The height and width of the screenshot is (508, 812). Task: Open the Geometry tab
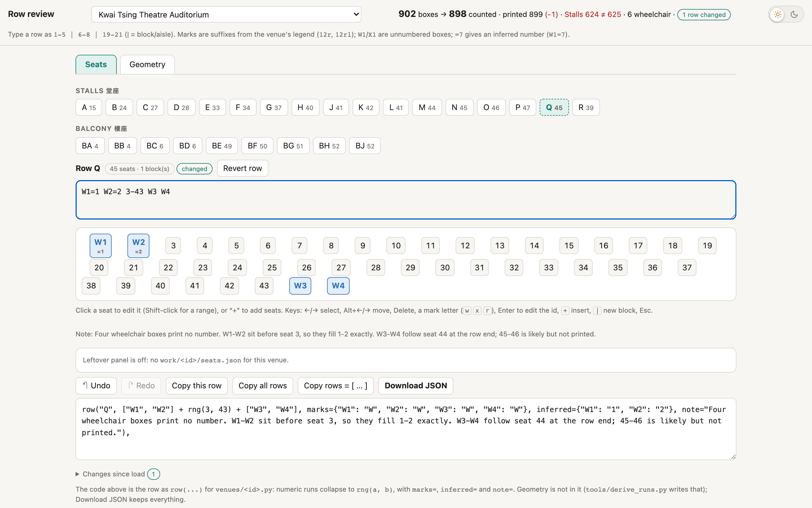pos(147,65)
